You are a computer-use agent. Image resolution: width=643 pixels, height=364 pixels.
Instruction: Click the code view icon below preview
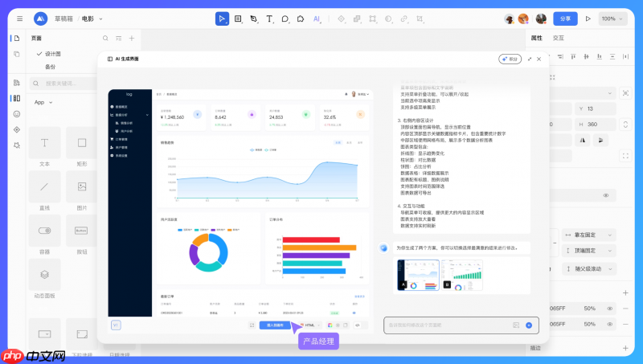[358, 325]
